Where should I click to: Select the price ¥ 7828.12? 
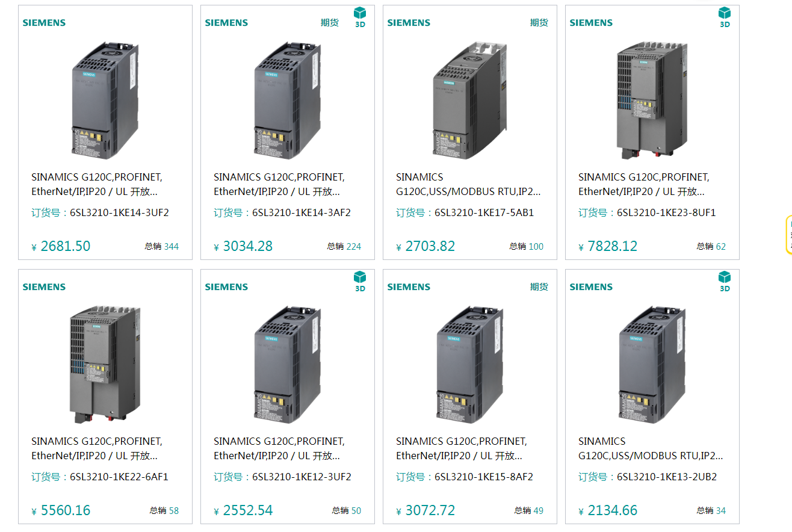click(x=608, y=246)
